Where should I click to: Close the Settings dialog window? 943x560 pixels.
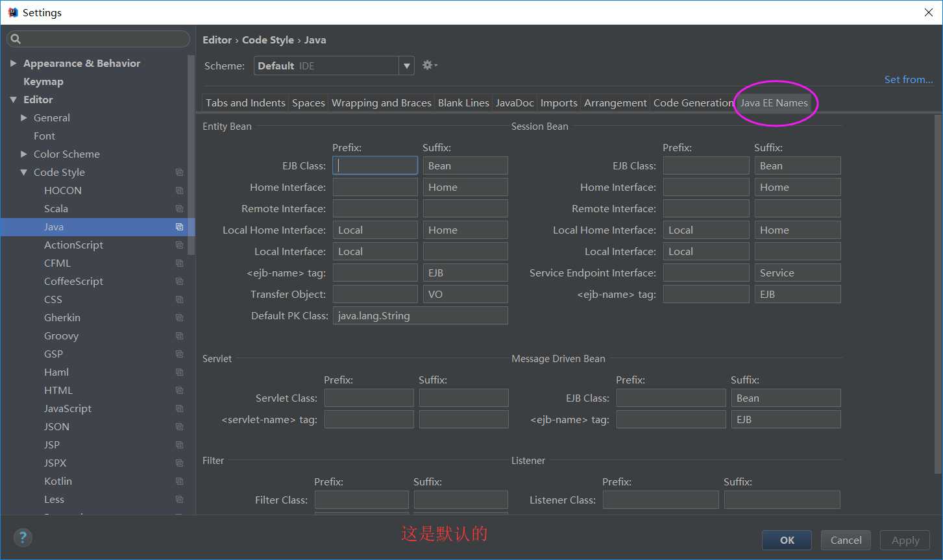tap(928, 12)
